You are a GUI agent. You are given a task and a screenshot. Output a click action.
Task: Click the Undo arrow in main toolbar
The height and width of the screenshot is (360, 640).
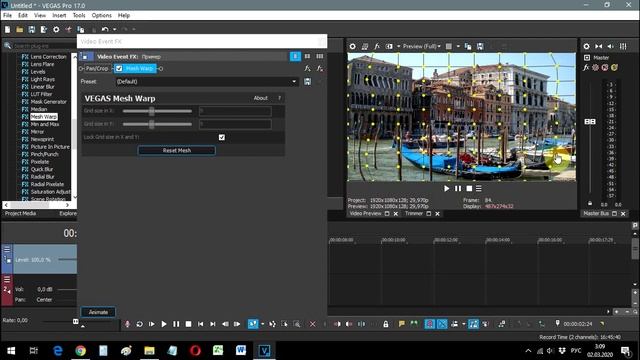pos(105,29)
